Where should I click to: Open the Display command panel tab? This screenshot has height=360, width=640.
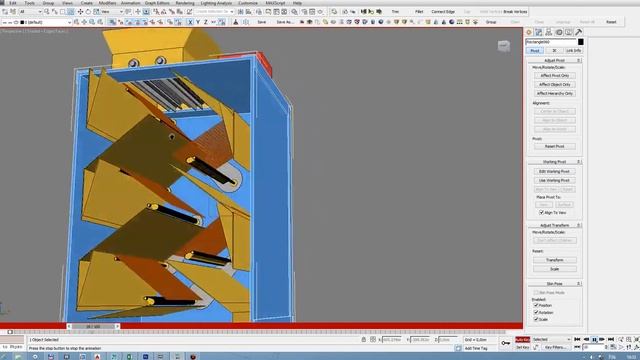tap(569, 32)
